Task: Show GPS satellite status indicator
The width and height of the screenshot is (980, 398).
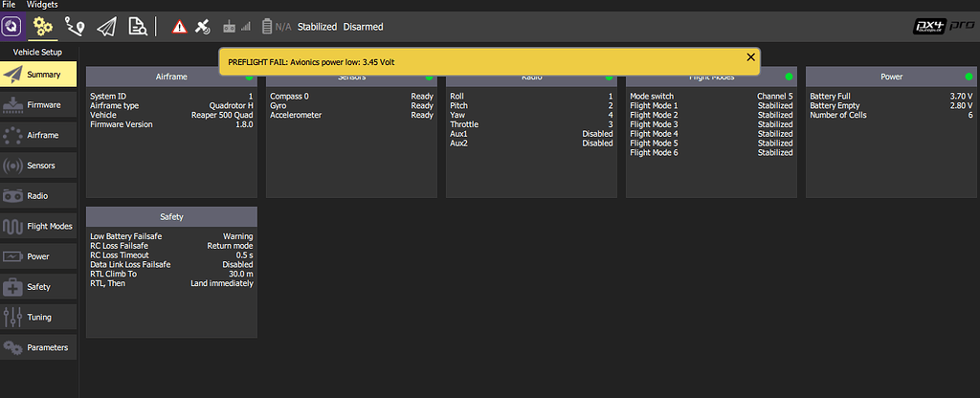Action: click(203, 27)
